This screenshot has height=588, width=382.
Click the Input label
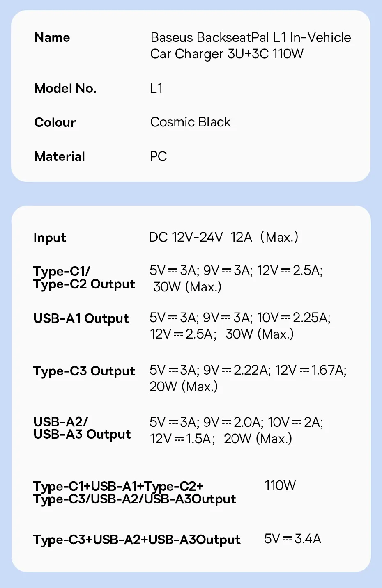(x=50, y=238)
